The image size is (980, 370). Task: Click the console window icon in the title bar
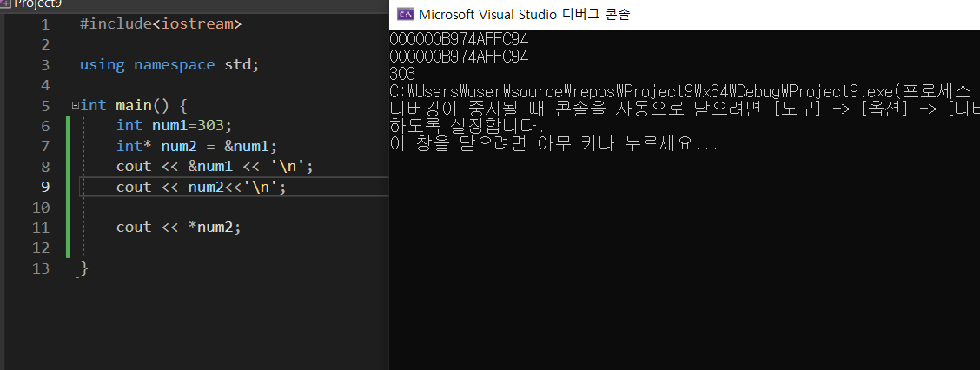(405, 14)
